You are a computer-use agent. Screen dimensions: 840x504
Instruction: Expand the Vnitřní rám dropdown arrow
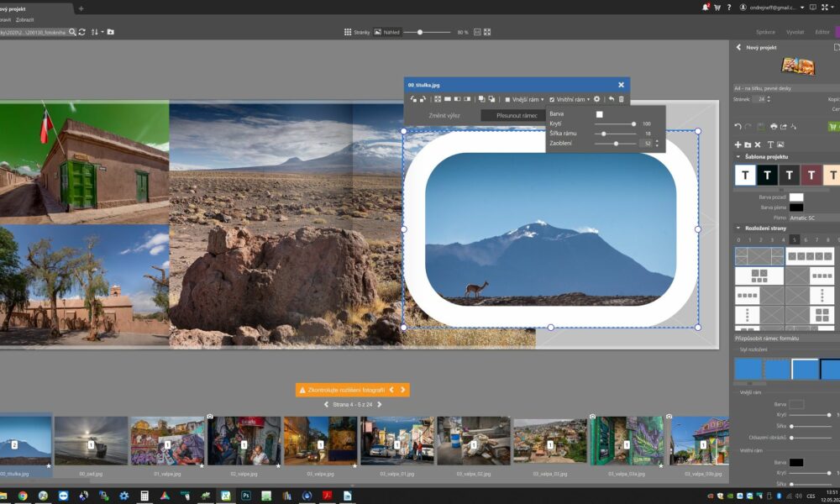pyautogui.click(x=588, y=100)
